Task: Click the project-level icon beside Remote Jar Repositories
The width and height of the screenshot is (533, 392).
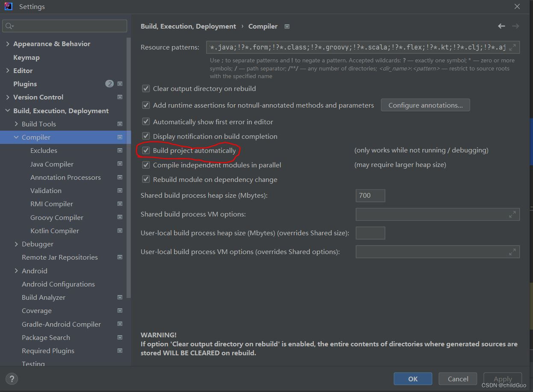Action: 120,257
